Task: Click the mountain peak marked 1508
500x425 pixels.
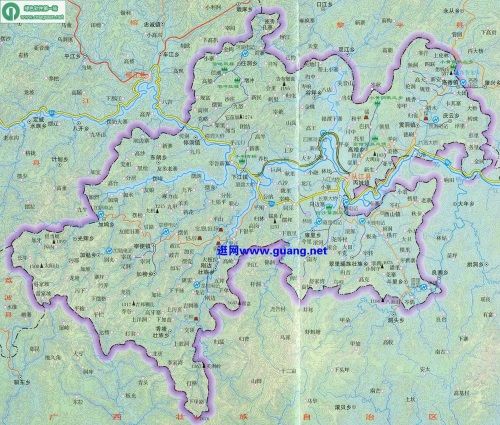Action: tap(41, 266)
